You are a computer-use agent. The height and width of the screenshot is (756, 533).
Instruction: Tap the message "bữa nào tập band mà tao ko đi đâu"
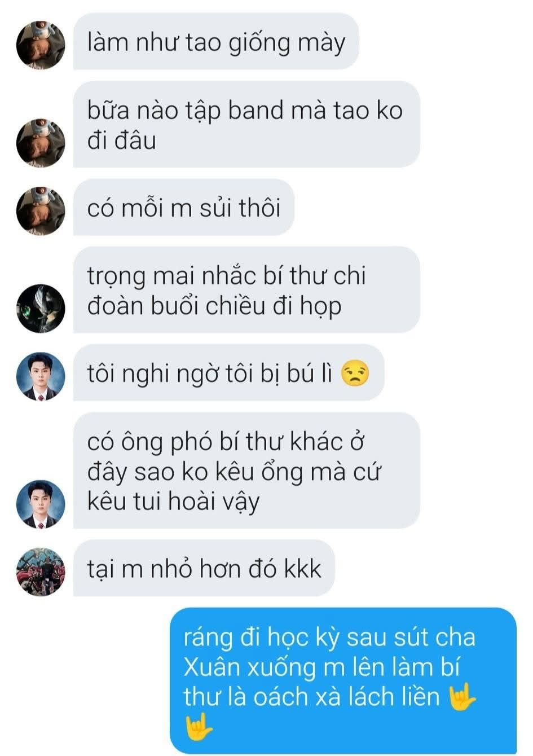(x=246, y=125)
